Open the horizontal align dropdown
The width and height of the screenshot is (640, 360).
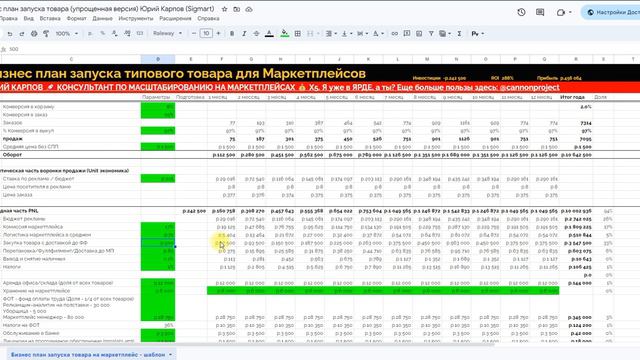pos(331,33)
